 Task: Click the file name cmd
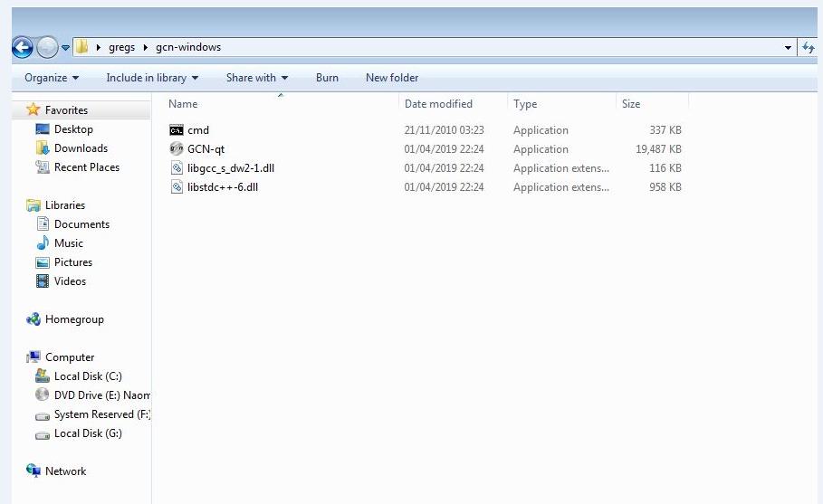pyautogui.click(x=198, y=130)
